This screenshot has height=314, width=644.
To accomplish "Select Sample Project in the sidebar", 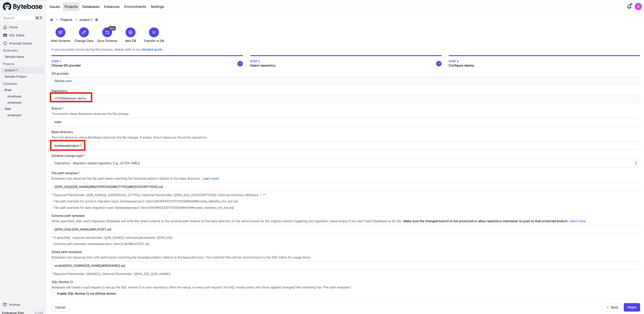I will (16, 77).
